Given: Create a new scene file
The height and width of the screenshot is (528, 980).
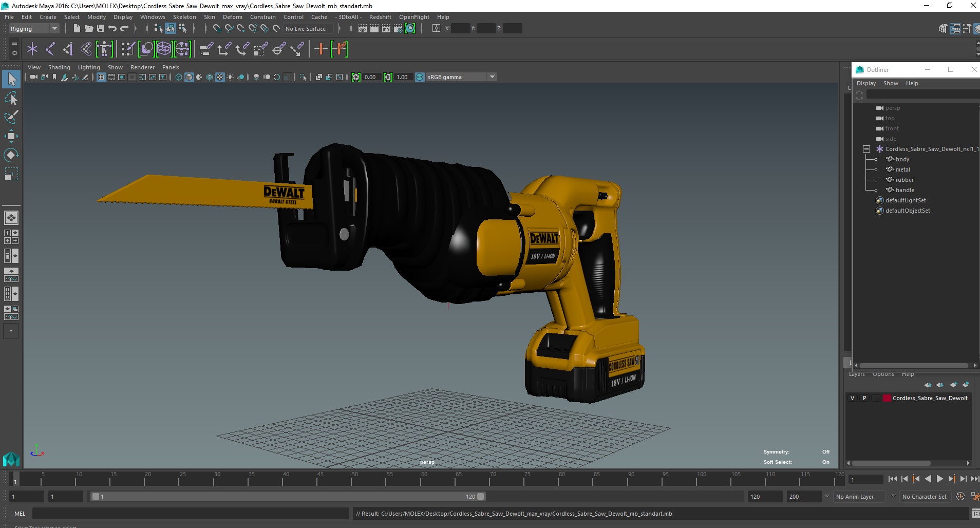Looking at the screenshot, I should (x=77, y=29).
